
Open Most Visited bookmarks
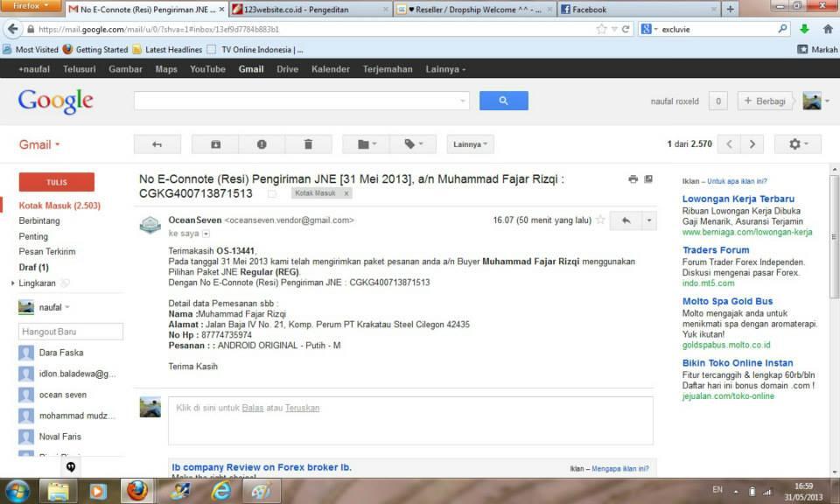(31, 50)
